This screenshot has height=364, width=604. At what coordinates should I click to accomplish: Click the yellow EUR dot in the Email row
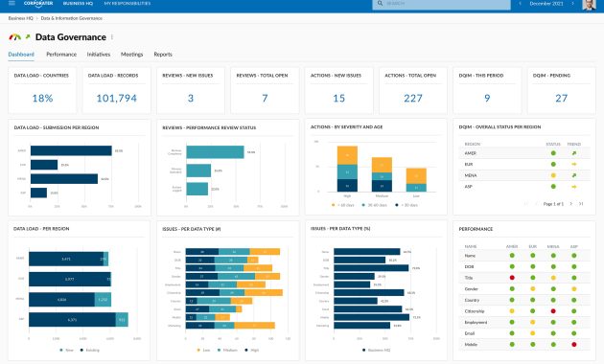(x=533, y=333)
